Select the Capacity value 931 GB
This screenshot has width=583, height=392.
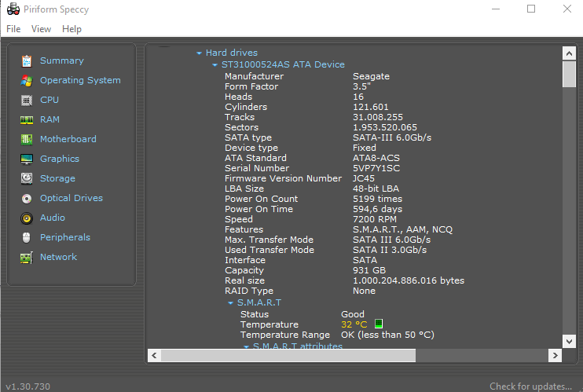point(369,270)
